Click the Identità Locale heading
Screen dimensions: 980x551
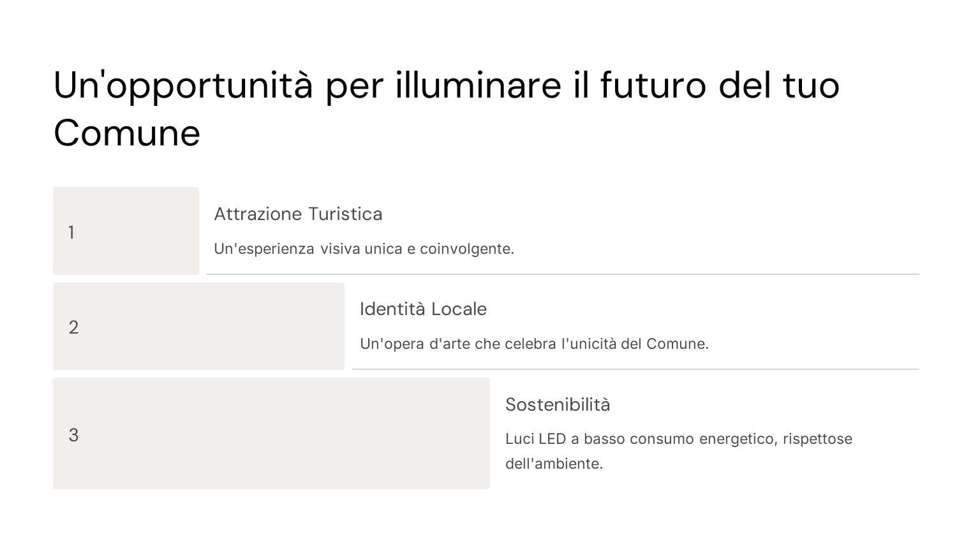coord(423,309)
